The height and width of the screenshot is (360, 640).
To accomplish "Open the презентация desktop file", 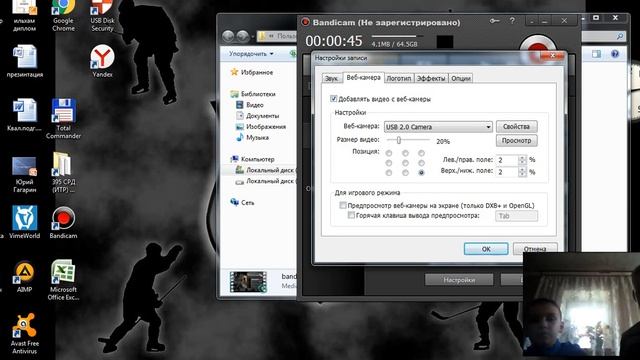I will pos(24,61).
